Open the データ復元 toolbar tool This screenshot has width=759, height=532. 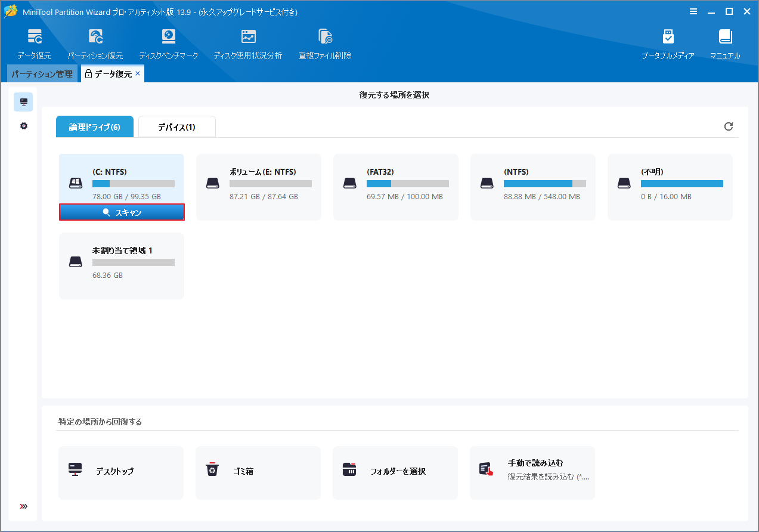pyautogui.click(x=35, y=44)
